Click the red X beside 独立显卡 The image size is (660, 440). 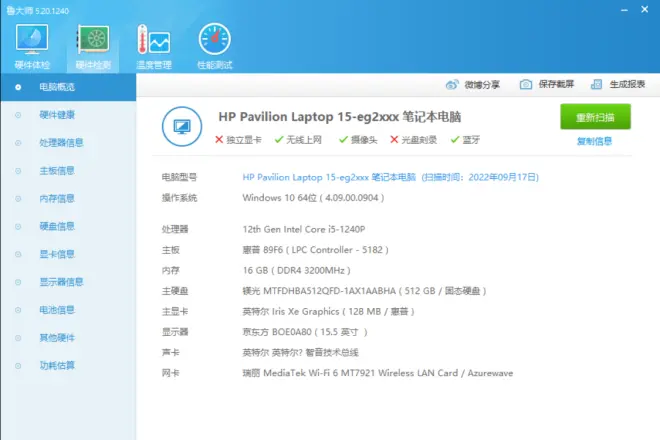click(219, 139)
